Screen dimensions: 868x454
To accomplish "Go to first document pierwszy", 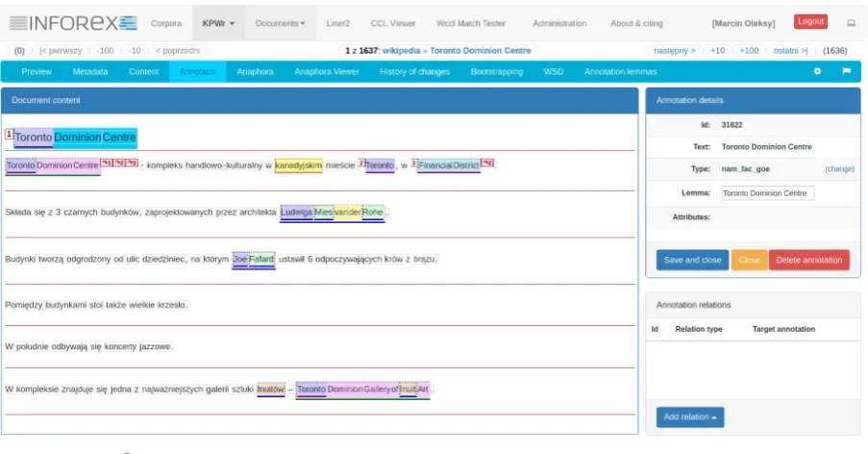I will point(61,50).
